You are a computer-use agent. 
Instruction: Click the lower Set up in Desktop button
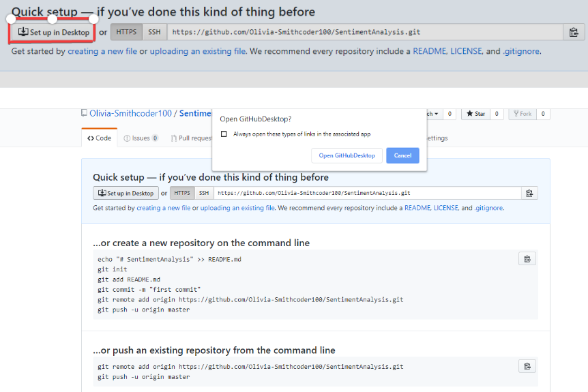(126, 193)
